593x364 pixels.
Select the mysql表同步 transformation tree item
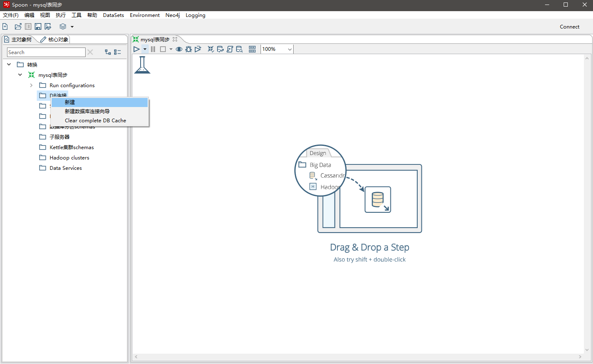click(53, 75)
